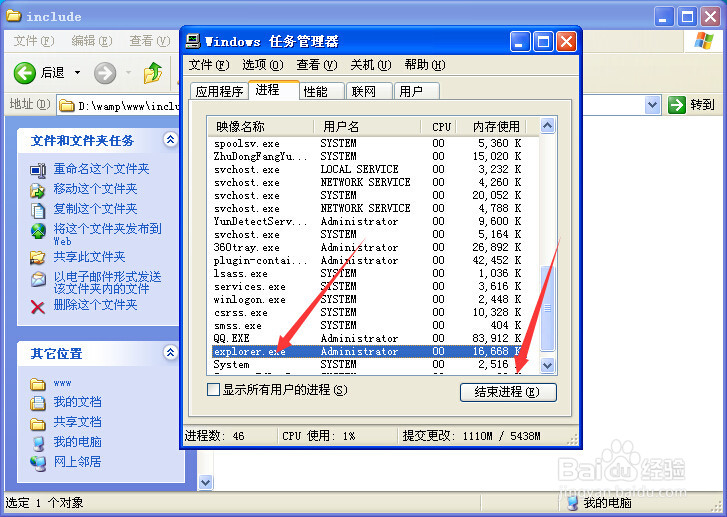Open Task Manager 查看(V) menu
The height and width of the screenshot is (517, 727).
point(317,65)
